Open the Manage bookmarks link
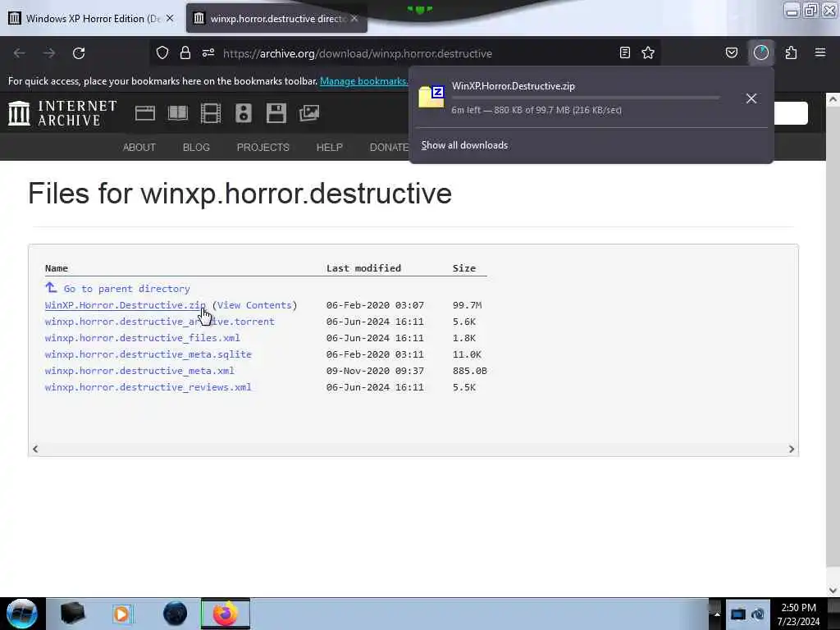 coord(363,81)
